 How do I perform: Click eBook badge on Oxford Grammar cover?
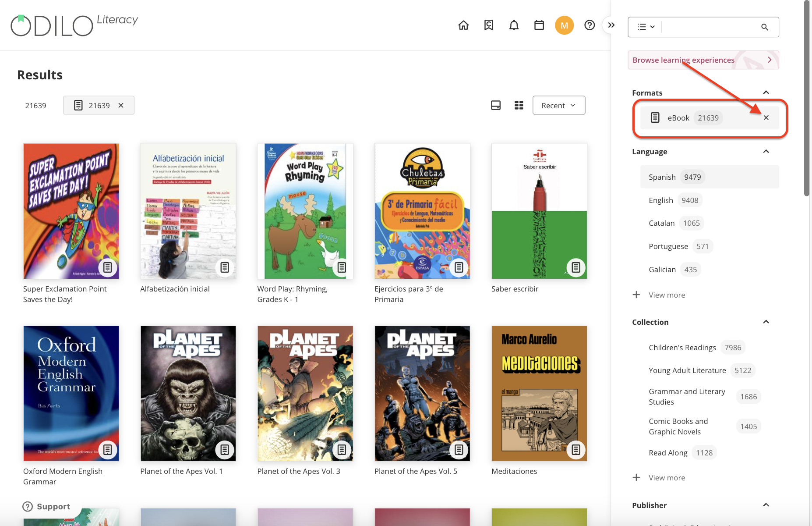click(x=108, y=450)
